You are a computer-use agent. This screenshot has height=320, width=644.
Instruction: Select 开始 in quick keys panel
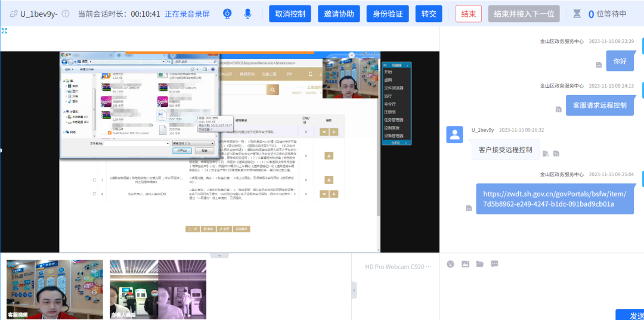pyautogui.click(x=388, y=72)
